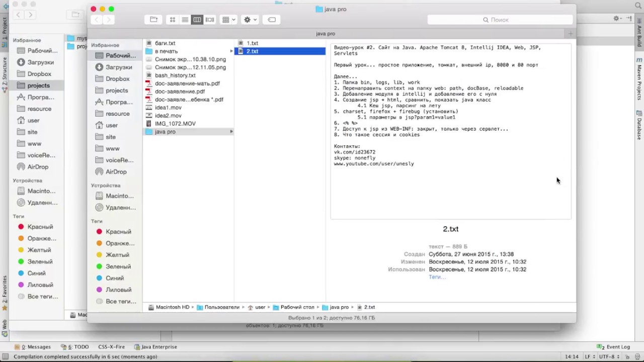Select Снимок экр...12.11.05.png file
Image resolution: width=644 pixels, height=362 pixels.
coord(185,67)
